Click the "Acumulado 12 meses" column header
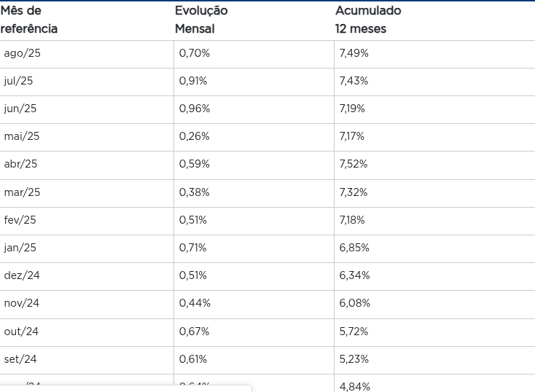Image resolution: width=535 pixels, height=392 pixels. [368, 20]
